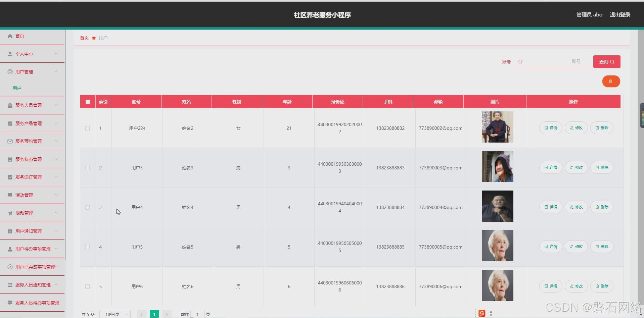Click the go-to page number input
This screenshot has width=644, height=318.
(x=197, y=314)
